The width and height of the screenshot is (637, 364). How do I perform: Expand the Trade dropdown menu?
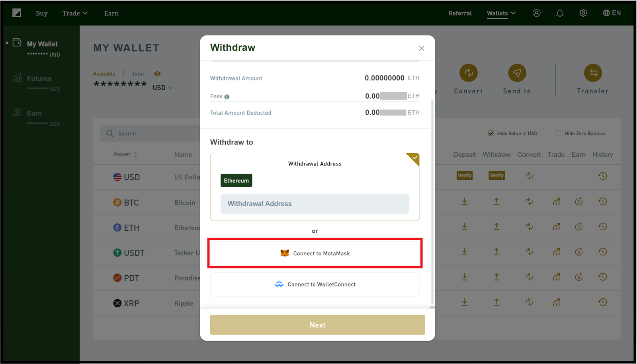click(x=75, y=13)
